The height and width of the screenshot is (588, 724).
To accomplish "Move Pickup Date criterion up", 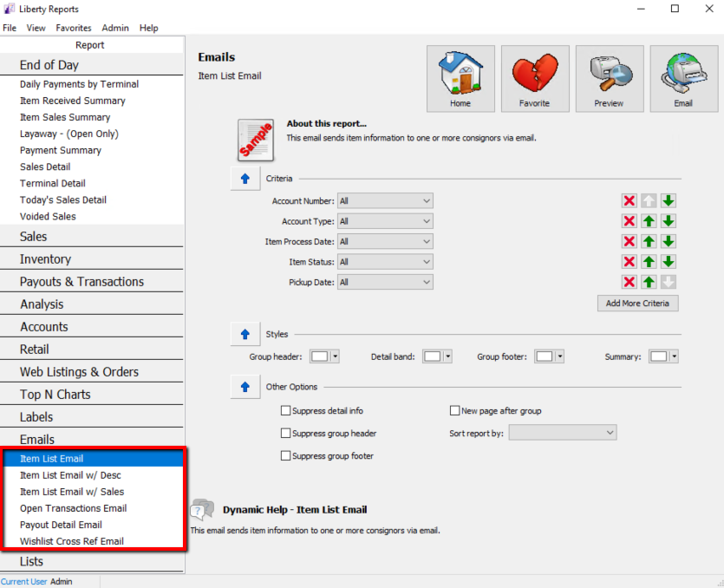I will (649, 282).
